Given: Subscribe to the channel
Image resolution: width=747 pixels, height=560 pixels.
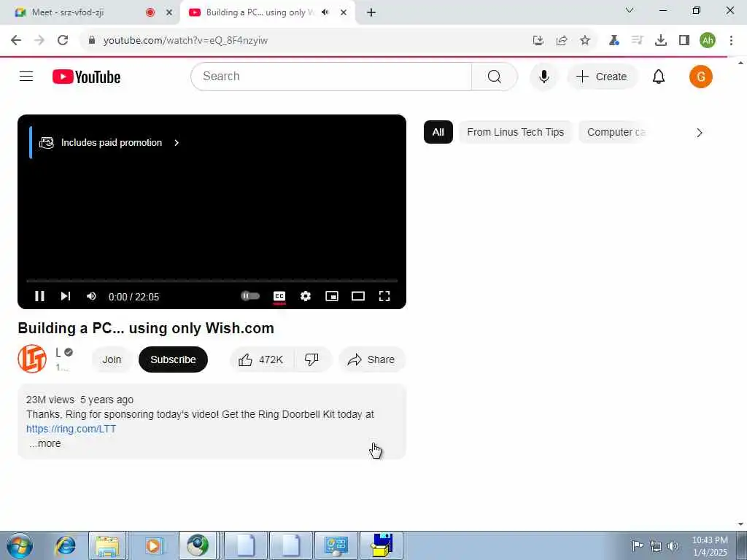Looking at the screenshot, I should click(173, 359).
